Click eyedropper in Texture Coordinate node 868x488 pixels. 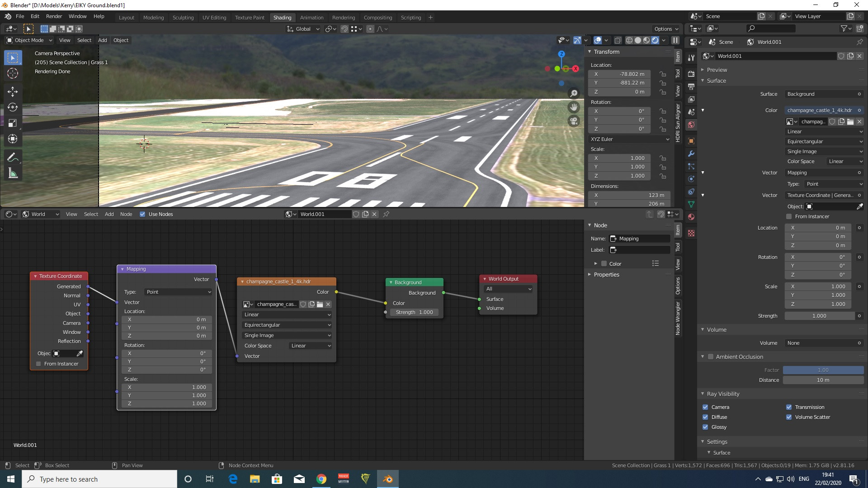coord(80,353)
